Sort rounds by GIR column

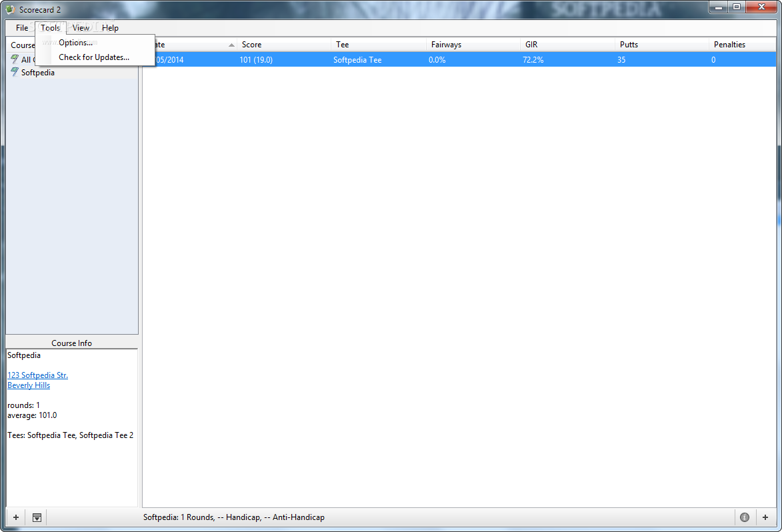coord(567,45)
